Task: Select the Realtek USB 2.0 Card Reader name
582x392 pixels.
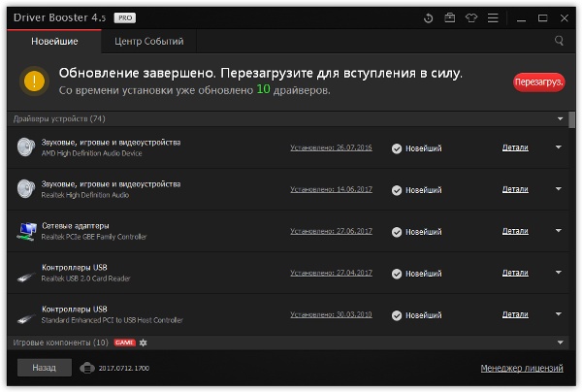Action: pyautogui.click(x=85, y=278)
